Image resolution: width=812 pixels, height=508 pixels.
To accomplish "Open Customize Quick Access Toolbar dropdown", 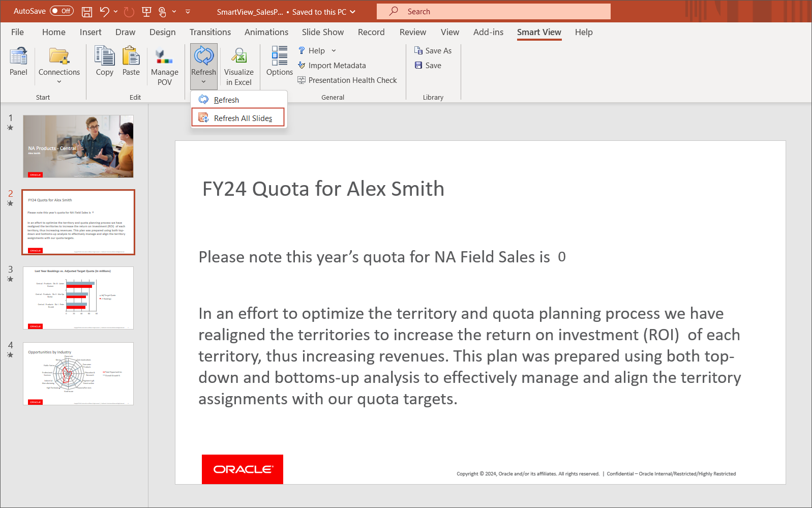I will coord(188,11).
